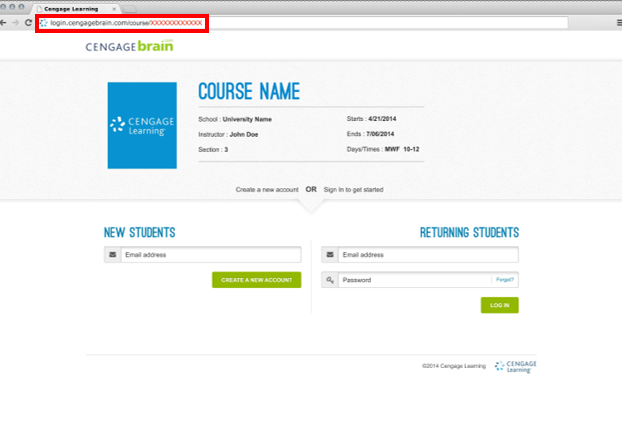Focus the Returning Students email address field
This screenshot has width=622, height=436.
click(428, 255)
